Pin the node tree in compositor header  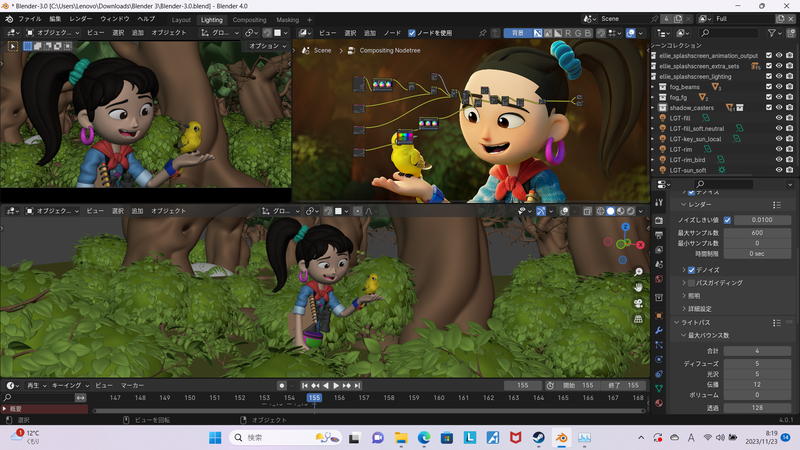[482, 33]
